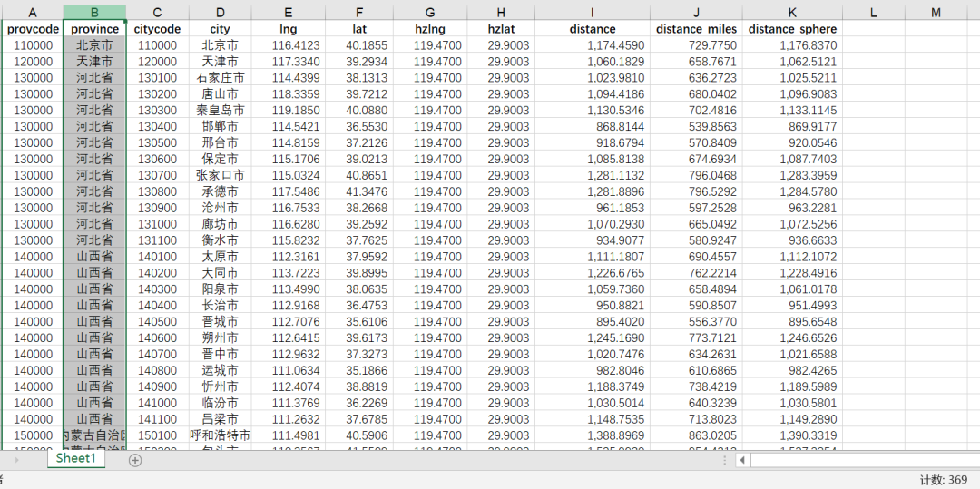
Task: Select the citycode cell '130600'
Action: (158, 159)
